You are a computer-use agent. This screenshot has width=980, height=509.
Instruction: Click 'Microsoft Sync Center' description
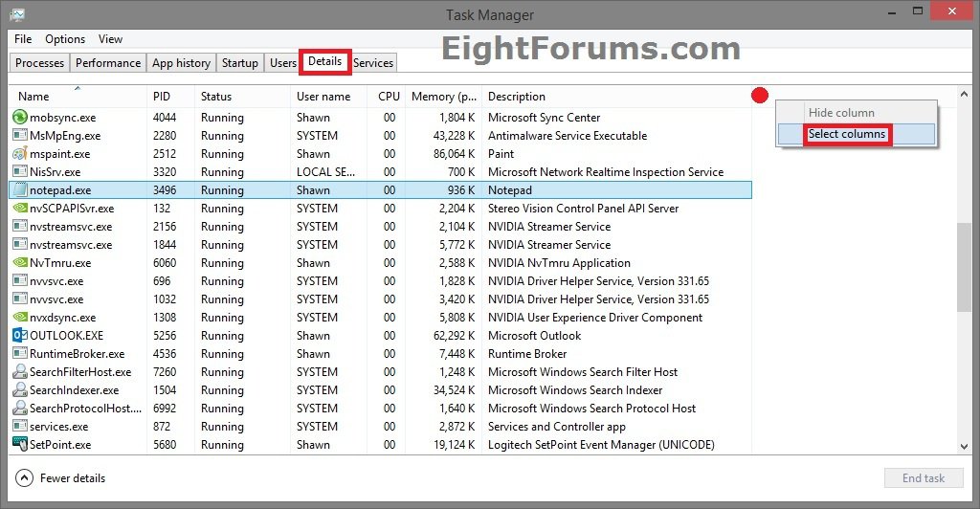544,118
